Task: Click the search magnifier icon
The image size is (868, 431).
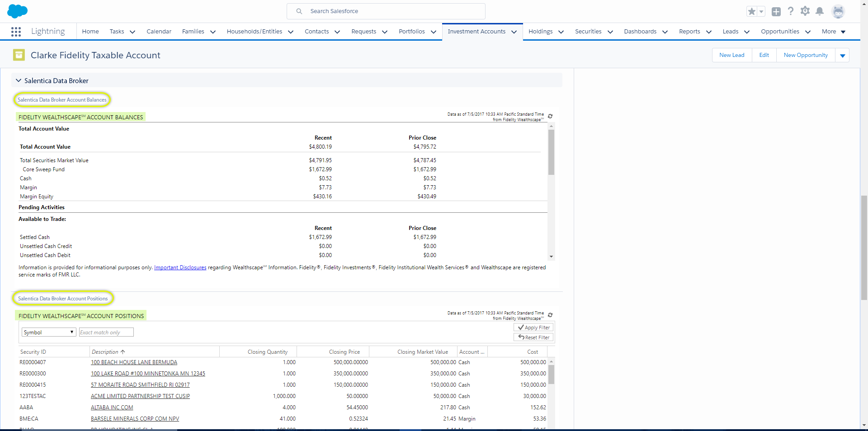Action: [x=299, y=11]
